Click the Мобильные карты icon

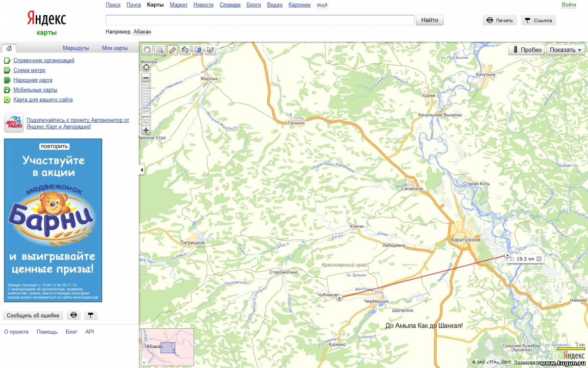(7, 90)
